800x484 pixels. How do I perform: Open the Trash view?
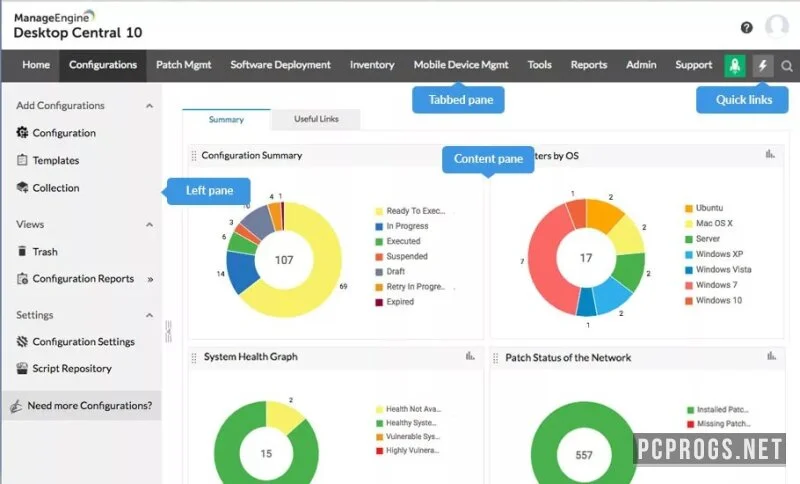coord(45,251)
